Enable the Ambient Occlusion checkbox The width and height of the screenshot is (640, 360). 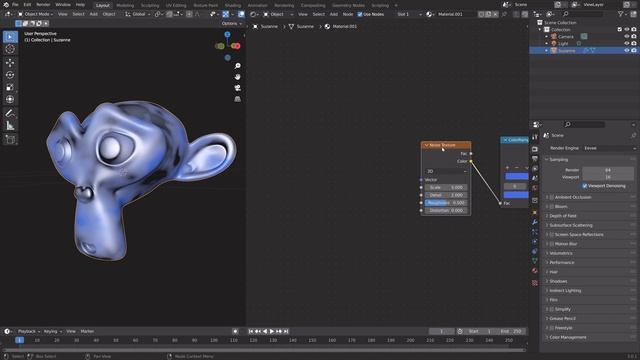pyautogui.click(x=551, y=197)
